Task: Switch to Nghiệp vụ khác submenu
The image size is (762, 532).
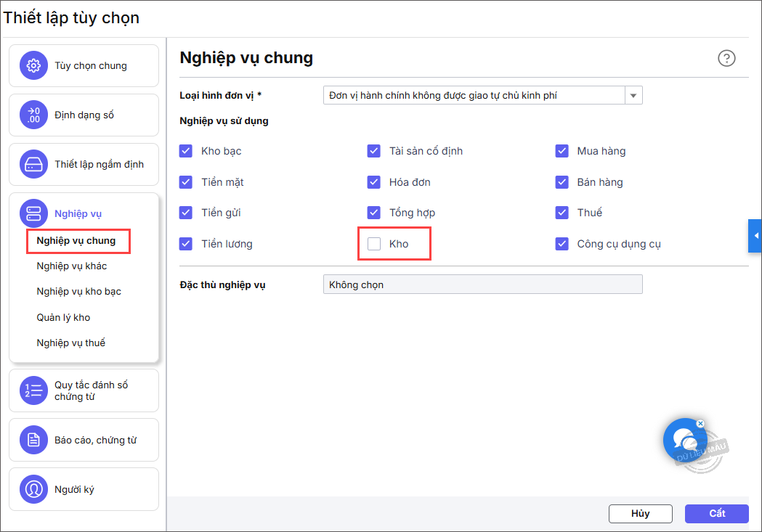Action: click(x=72, y=266)
